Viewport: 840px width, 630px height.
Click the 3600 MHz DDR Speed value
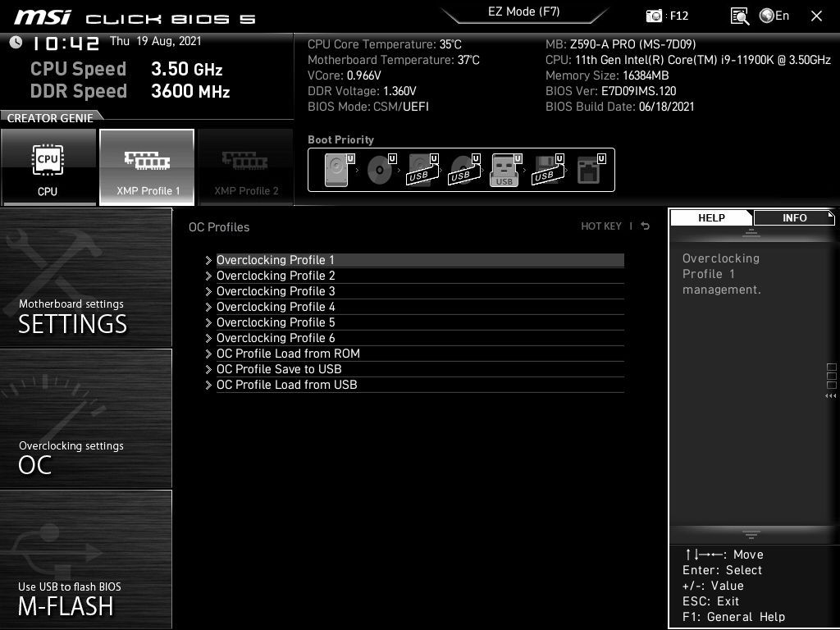click(190, 91)
